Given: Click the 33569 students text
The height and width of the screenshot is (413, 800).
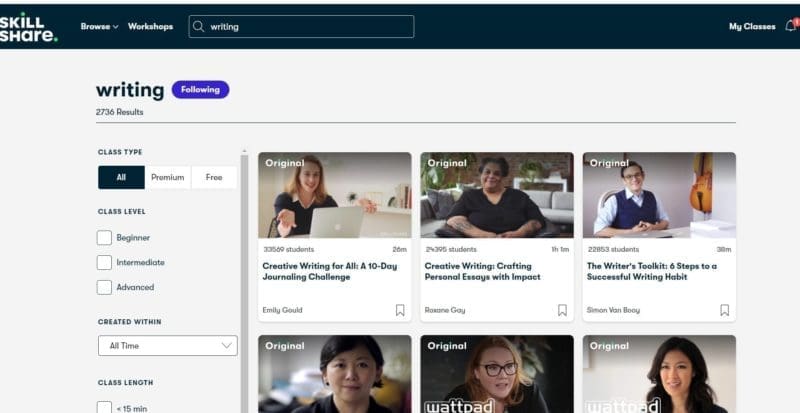Looking at the screenshot, I should [289, 250].
